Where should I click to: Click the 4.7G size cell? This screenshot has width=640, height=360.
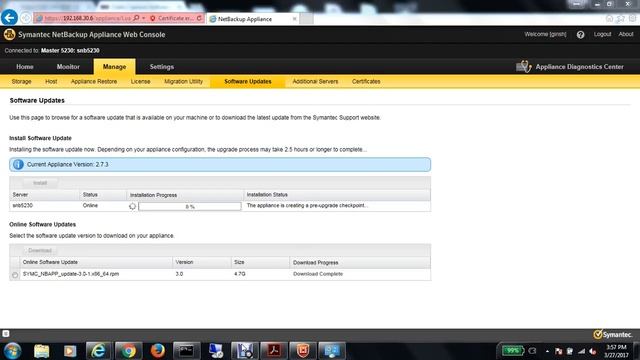click(240, 274)
